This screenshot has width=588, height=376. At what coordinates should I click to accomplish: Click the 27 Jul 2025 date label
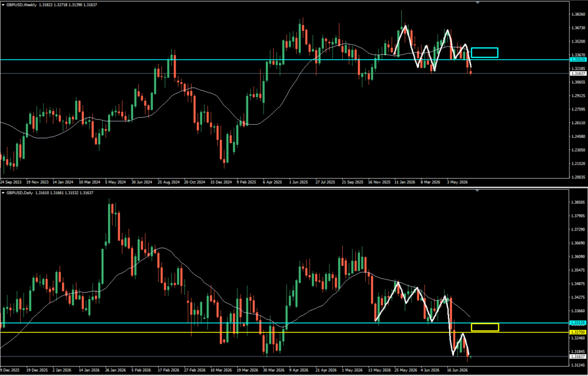(325, 182)
